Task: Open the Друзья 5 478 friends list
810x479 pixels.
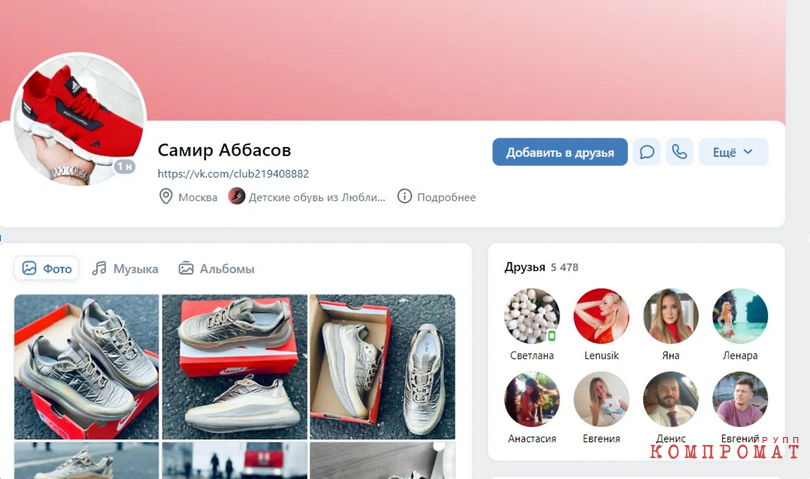Action: pos(541,267)
